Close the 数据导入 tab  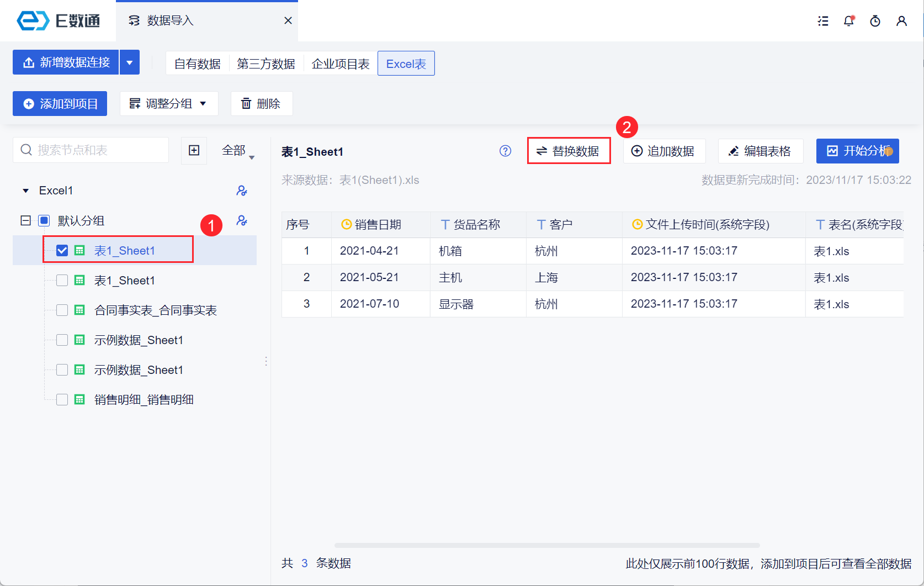(288, 20)
